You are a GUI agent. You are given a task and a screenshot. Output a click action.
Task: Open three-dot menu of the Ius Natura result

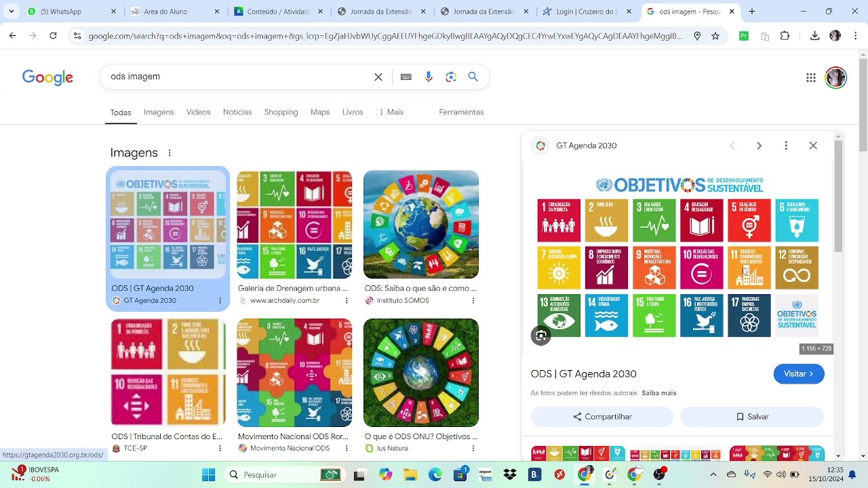point(473,448)
